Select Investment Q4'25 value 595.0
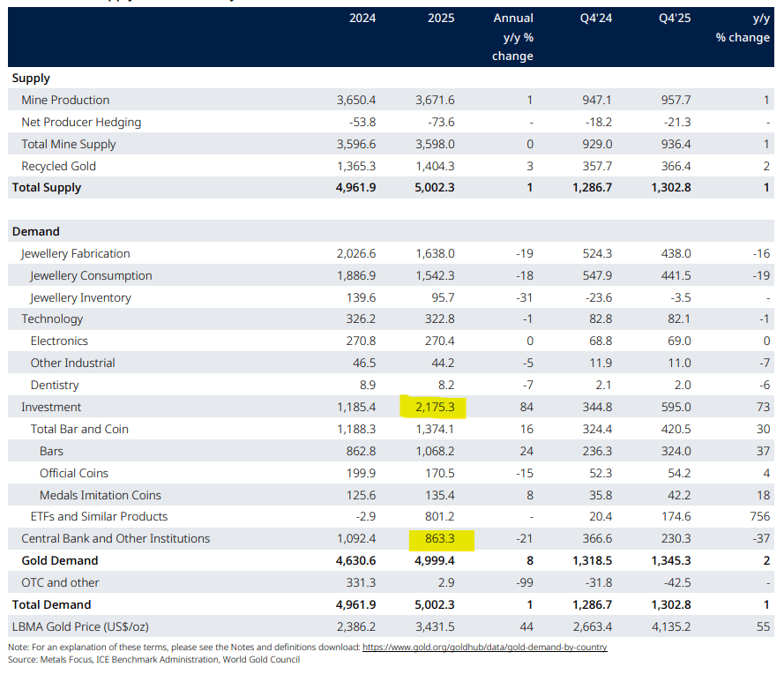Image resolution: width=784 pixels, height=682 pixels. 676,407
